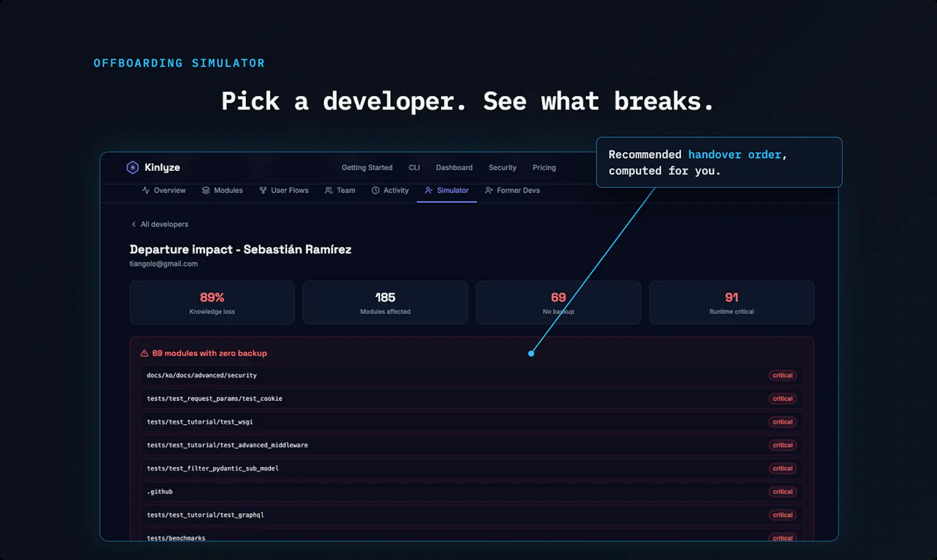
Task: Select the tests/test_tutorial/test_graphql row
Action: click(x=471, y=515)
